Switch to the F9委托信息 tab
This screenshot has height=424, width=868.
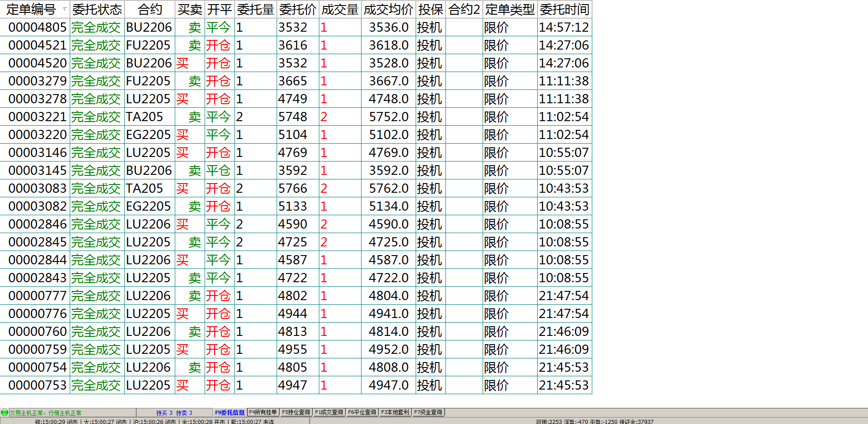230,413
